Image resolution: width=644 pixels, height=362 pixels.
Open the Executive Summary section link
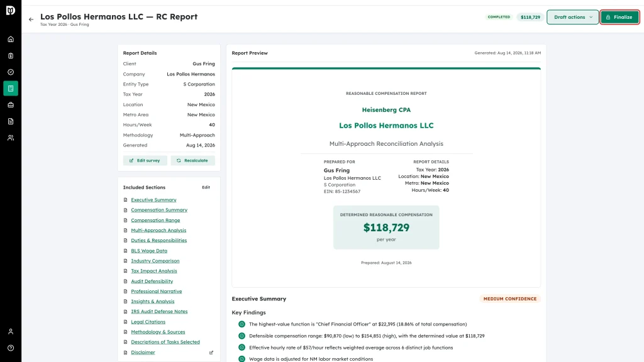point(153,200)
